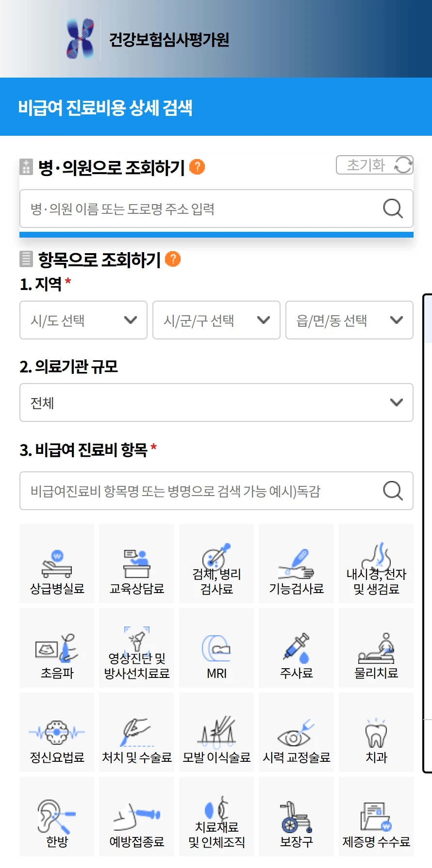Open the 기능검사료 category
This screenshot has height=868, width=432.
[x=296, y=563]
